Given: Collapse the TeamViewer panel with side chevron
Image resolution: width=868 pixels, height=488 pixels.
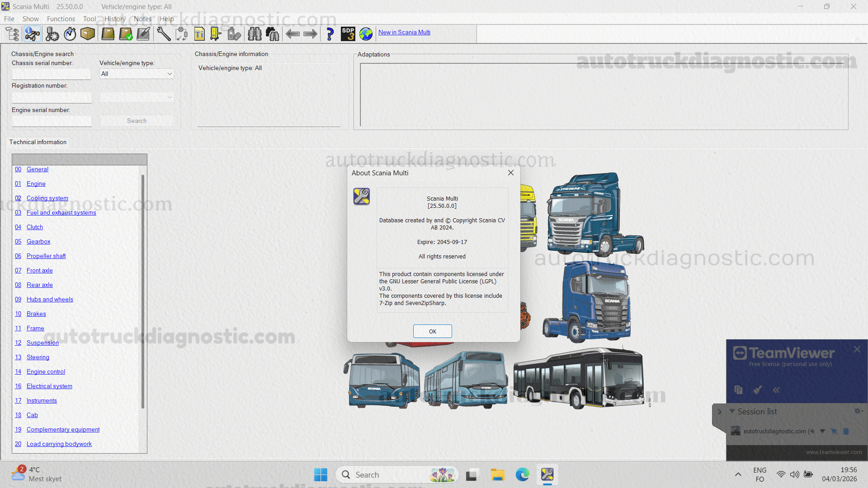Looking at the screenshot, I should pos(719,412).
